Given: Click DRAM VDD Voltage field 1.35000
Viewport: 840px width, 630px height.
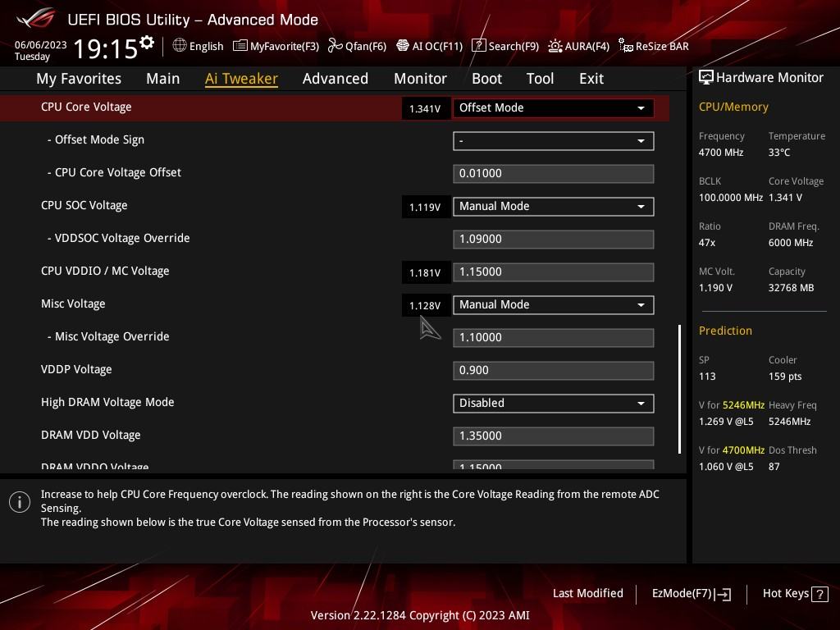Looking at the screenshot, I should tap(553, 436).
